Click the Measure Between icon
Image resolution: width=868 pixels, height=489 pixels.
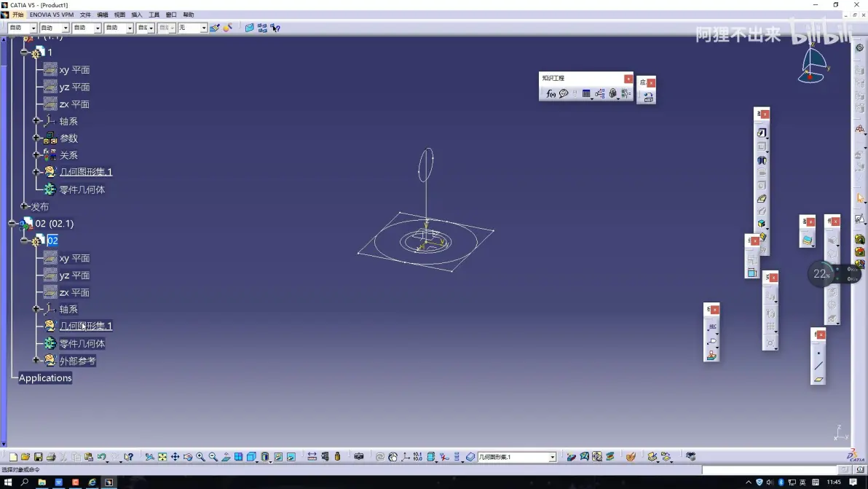click(312, 457)
